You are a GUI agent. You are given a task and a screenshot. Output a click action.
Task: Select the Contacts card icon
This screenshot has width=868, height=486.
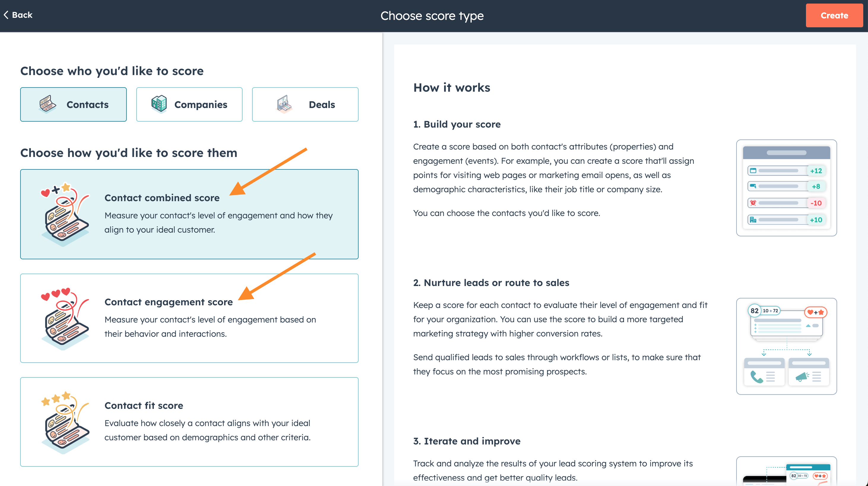(x=47, y=104)
